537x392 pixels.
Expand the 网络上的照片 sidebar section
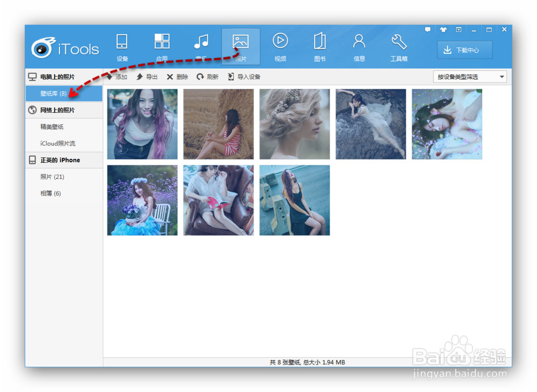[x=64, y=110]
